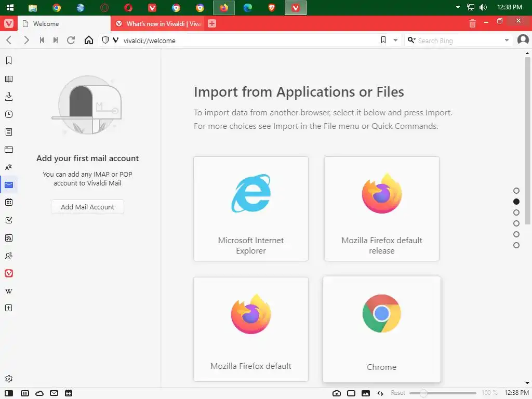Reload the current page
The width and height of the screenshot is (532, 399).
71,40
